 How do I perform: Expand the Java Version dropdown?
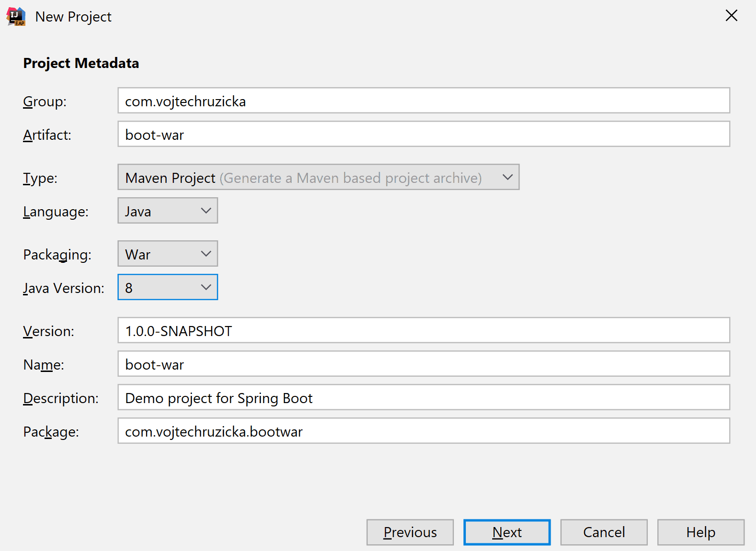tap(167, 287)
